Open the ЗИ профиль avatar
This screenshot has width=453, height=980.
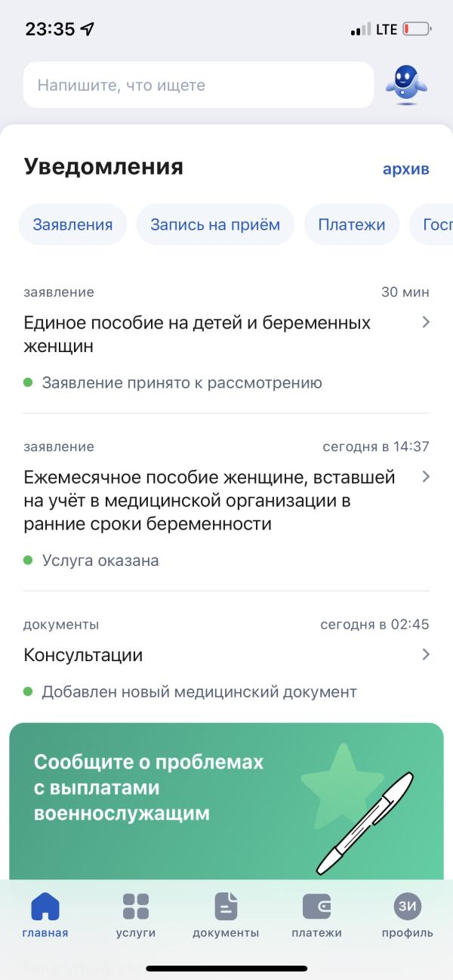[x=408, y=906]
